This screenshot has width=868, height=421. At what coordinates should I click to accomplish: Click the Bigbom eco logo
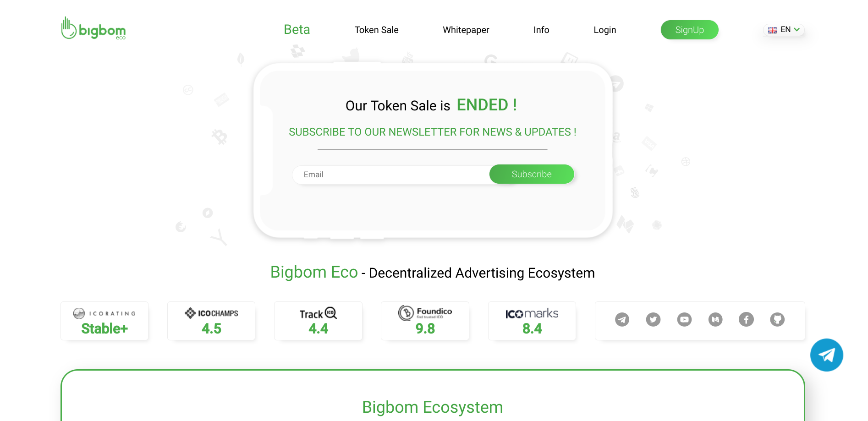(93, 28)
